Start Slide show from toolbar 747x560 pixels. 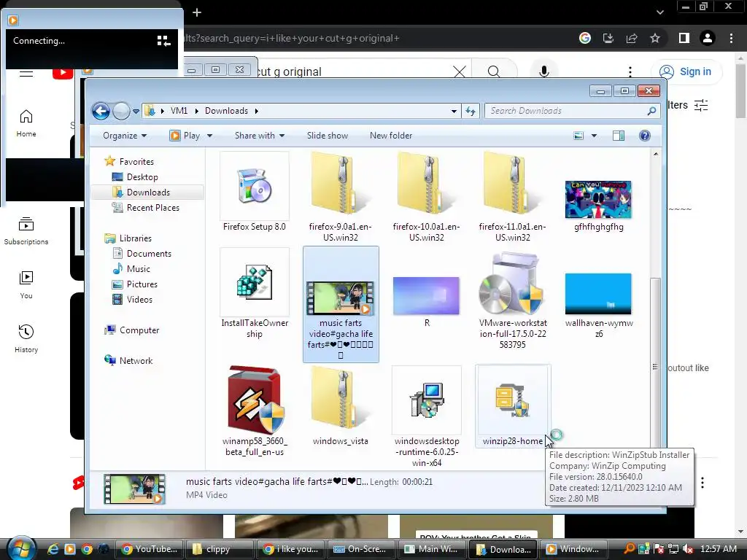pyautogui.click(x=328, y=136)
